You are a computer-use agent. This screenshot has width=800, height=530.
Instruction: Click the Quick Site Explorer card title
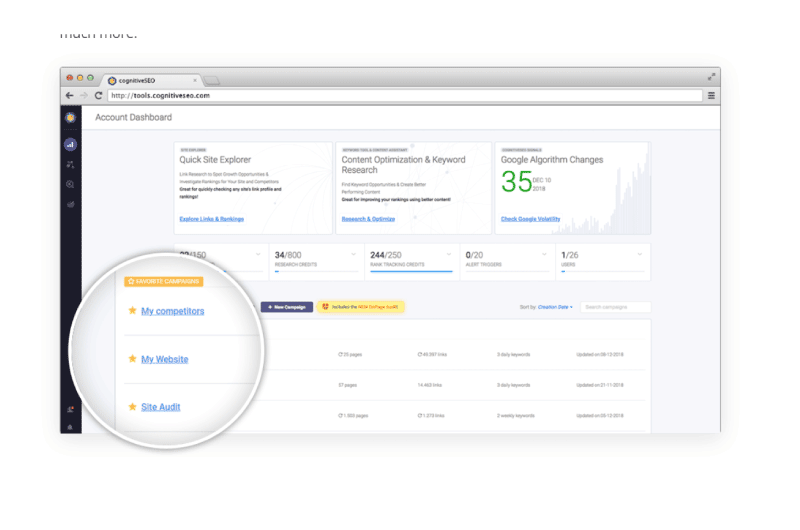215,160
